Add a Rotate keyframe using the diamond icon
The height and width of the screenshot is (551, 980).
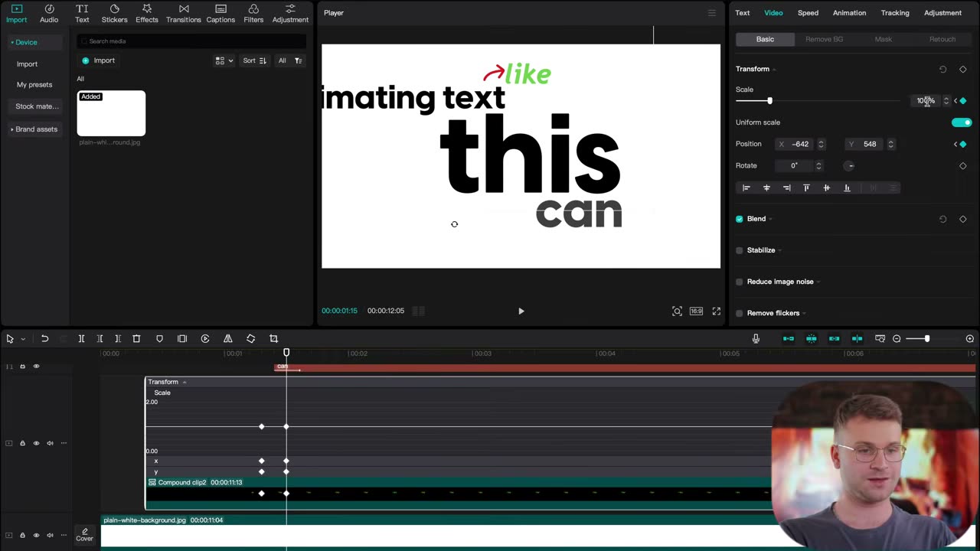click(963, 165)
